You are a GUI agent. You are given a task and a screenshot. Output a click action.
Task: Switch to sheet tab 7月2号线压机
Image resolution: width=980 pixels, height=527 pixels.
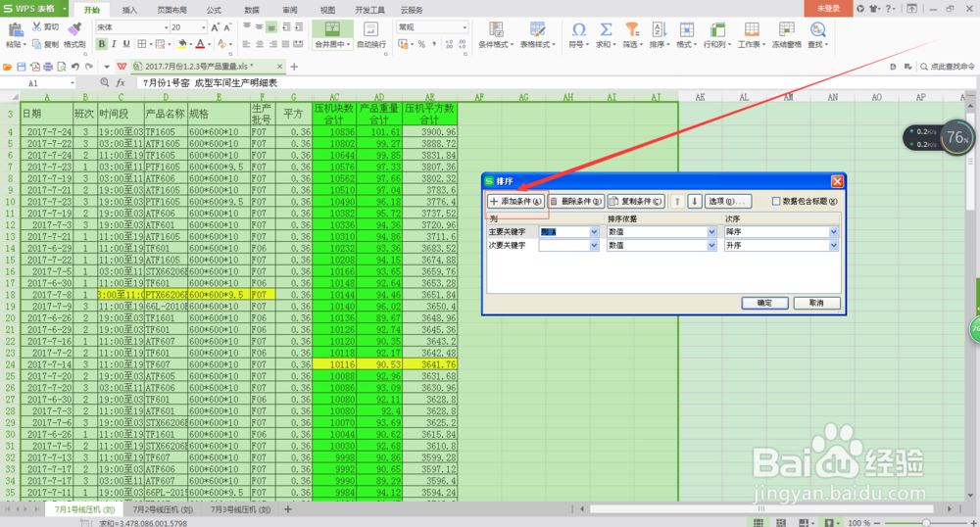click(163, 509)
